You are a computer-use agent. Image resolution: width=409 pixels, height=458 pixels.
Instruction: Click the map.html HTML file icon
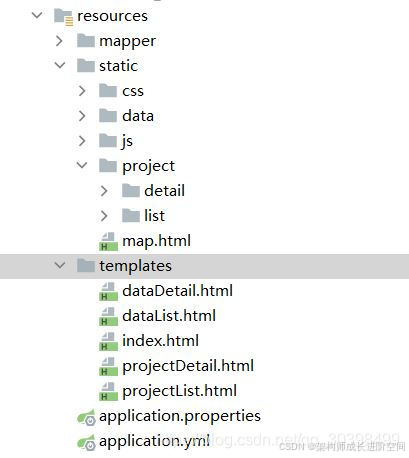pos(108,241)
